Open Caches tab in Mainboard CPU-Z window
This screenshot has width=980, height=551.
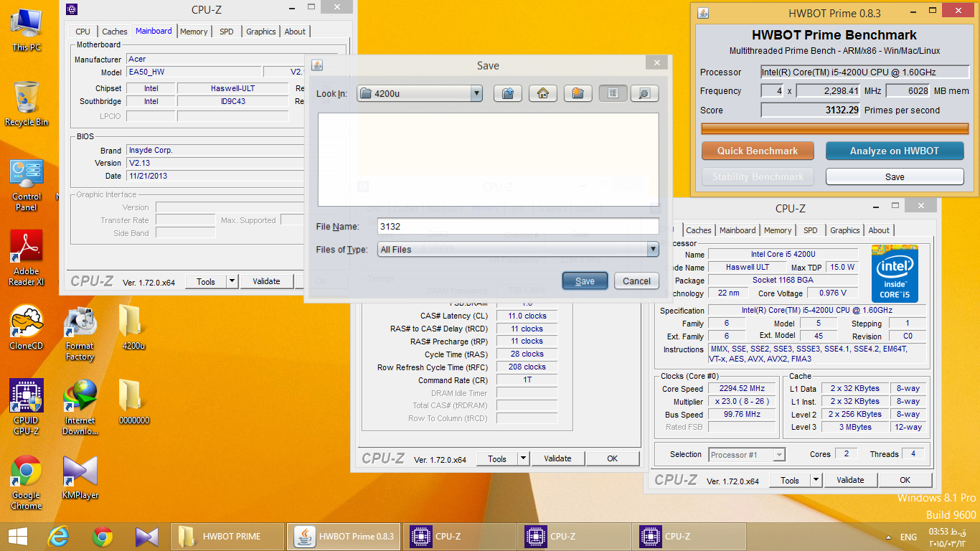(x=115, y=32)
